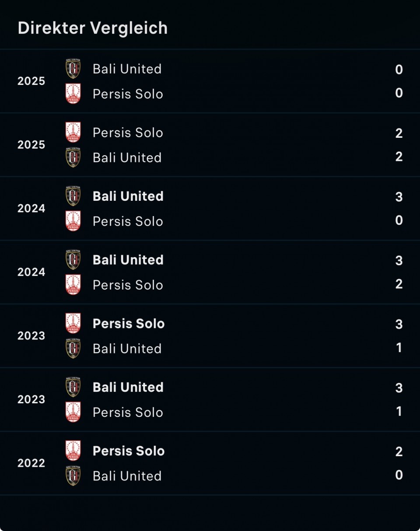Click Bali United crest in the 2022 match
The height and width of the screenshot is (531, 420).
tap(73, 476)
